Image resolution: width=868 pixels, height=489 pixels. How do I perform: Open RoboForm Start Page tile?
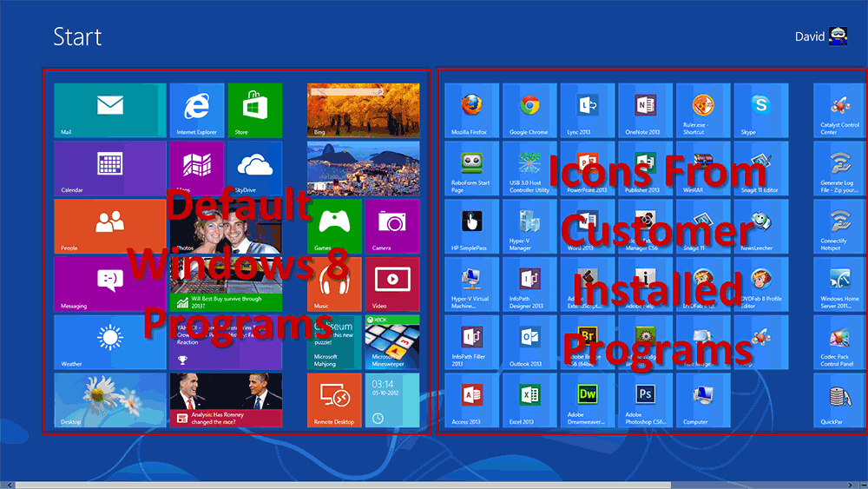471,168
